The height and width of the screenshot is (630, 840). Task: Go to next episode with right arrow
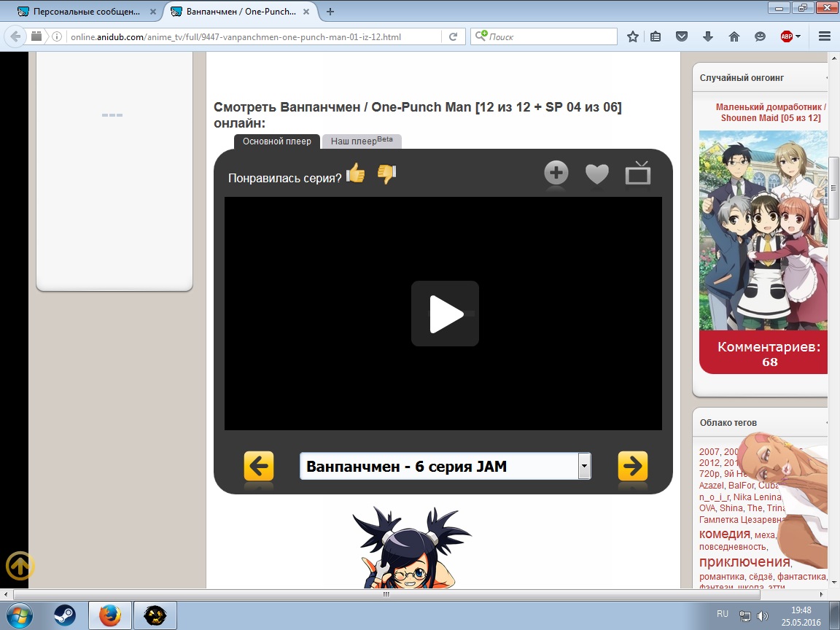[x=633, y=465]
